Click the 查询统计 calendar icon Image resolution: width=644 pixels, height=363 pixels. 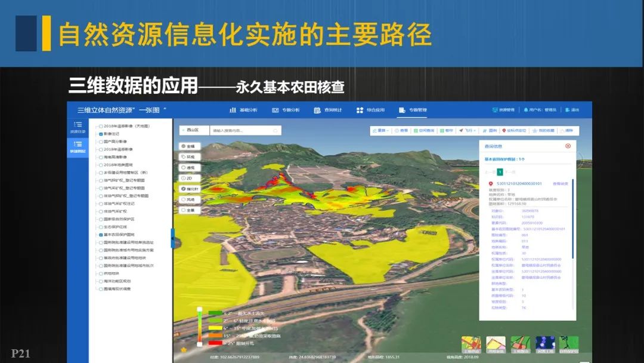pyautogui.click(x=317, y=110)
